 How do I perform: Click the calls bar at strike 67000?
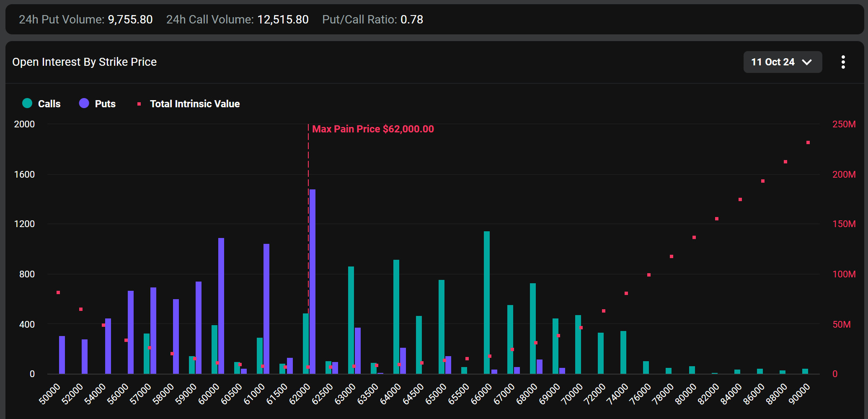pyautogui.click(x=510, y=339)
